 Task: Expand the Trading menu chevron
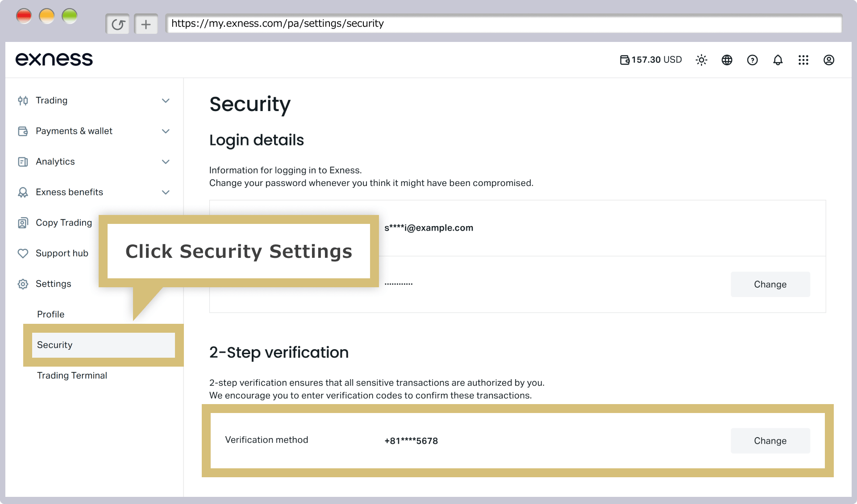tap(166, 100)
